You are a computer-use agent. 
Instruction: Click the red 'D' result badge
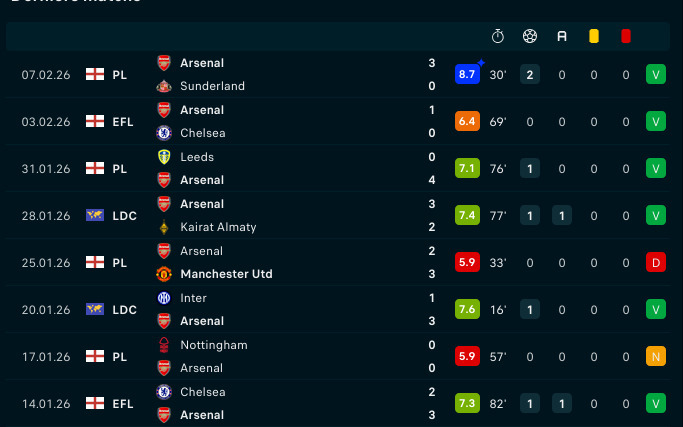click(656, 262)
